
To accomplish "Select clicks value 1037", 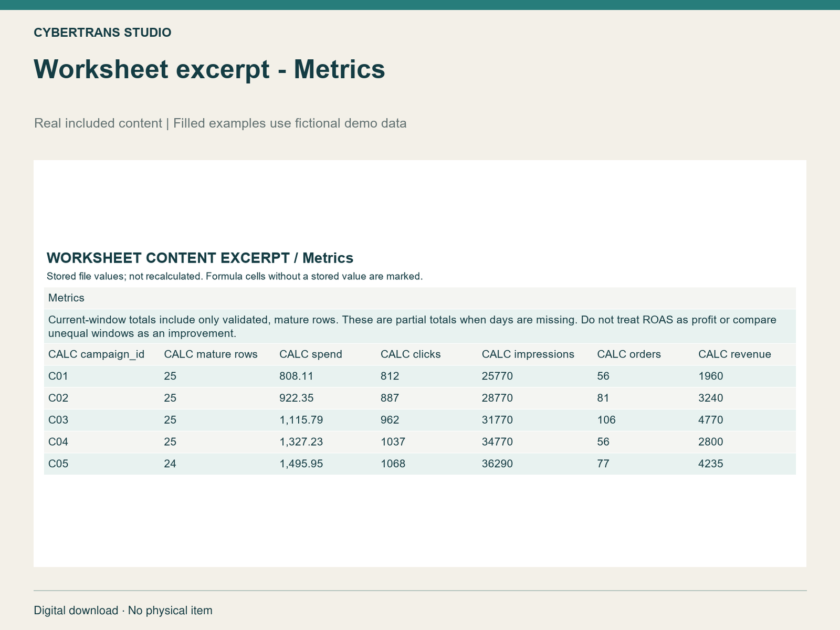I will coord(393,442).
